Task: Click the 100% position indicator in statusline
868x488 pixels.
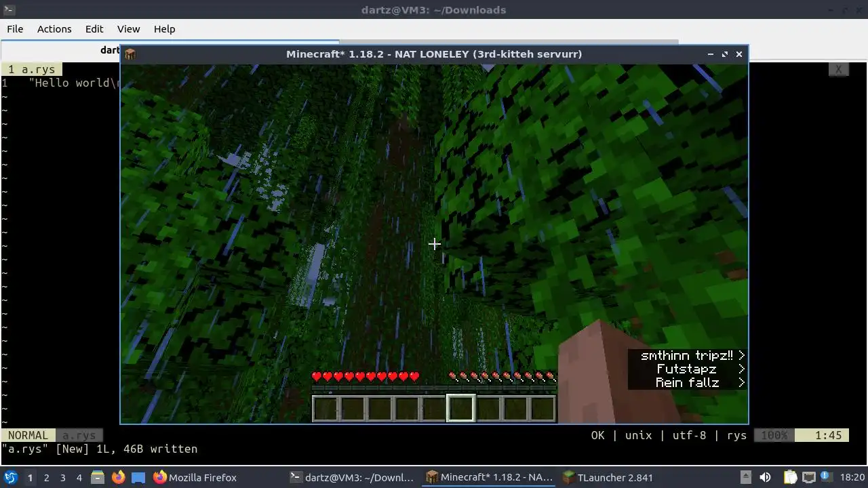Action: pos(774,435)
